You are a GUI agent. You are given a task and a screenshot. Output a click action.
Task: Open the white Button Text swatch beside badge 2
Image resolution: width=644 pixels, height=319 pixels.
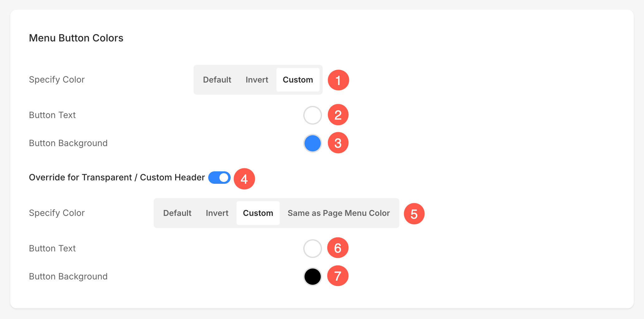[x=312, y=115]
